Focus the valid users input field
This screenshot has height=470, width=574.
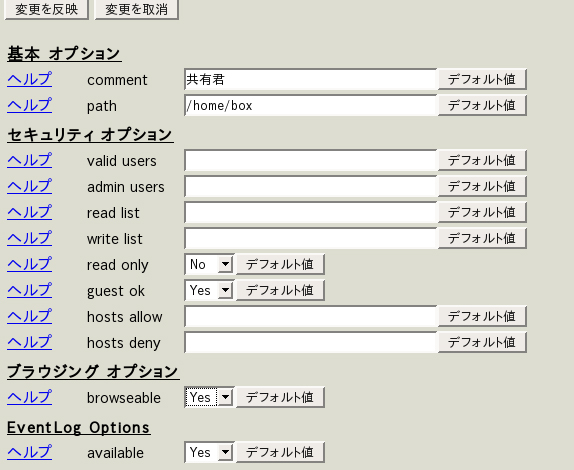pos(311,160)
